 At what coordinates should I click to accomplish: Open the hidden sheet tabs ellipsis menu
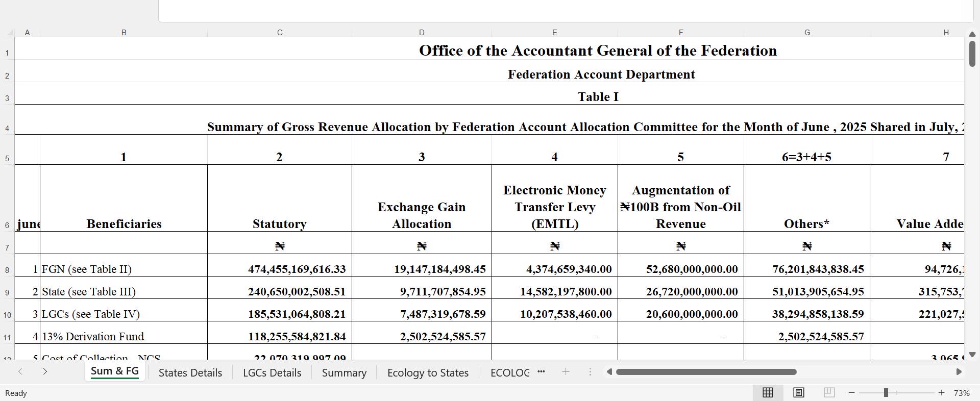pyautogui.click(x=542, y=372)
